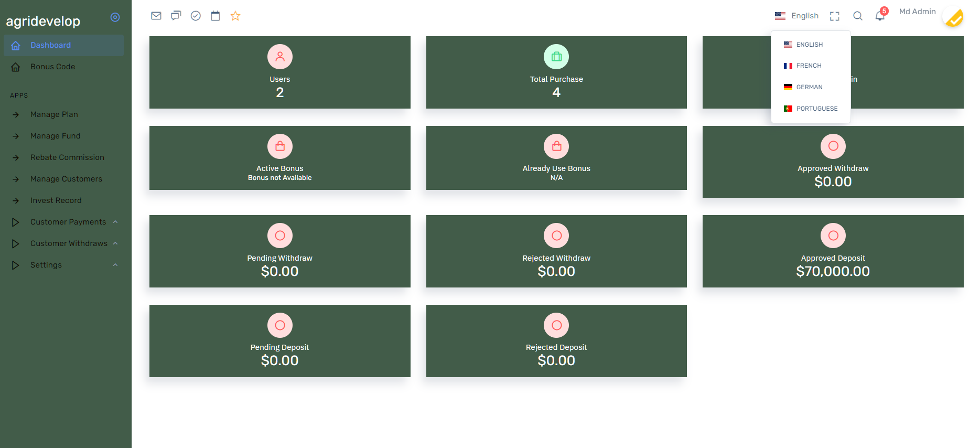Open the English language dropdown

pyautogui.click(x=797, y=16)
